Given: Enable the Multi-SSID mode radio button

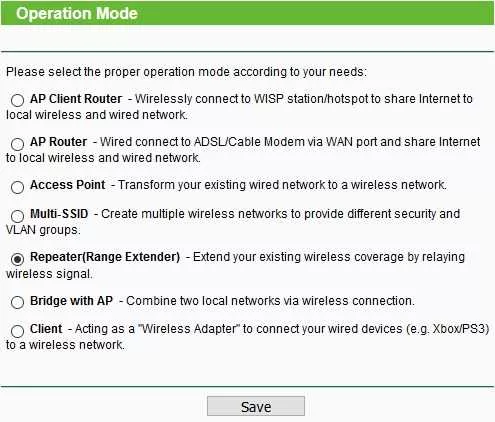Looking at the screenshot, I should point(17,216).
